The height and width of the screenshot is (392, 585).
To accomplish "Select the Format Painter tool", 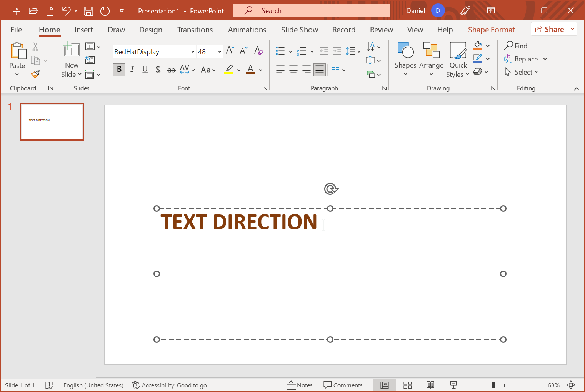I will (x=35, y=74).
